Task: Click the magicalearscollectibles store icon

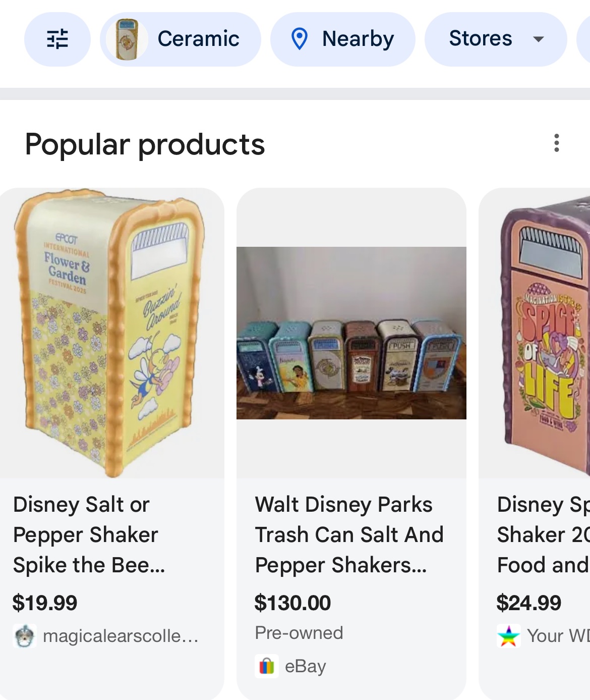Action: (x=24, y=636)
